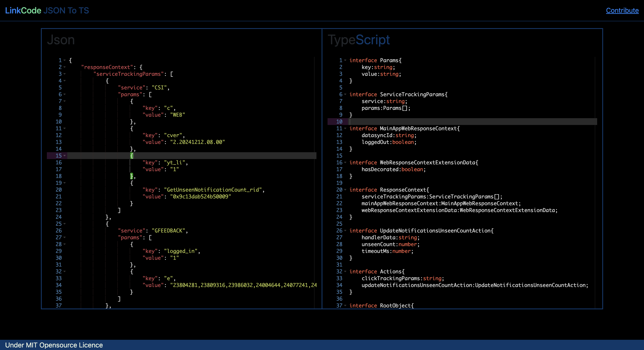The width and height of the screenshot is (644, 350).
Task: Fold object at JSON line 19
Action: (x=65, y=183)
